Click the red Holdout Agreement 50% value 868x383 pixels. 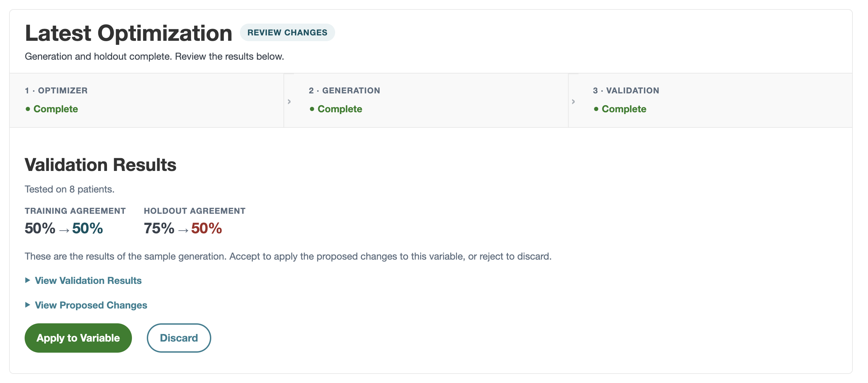pyautogui.click(x=207, y=228)
